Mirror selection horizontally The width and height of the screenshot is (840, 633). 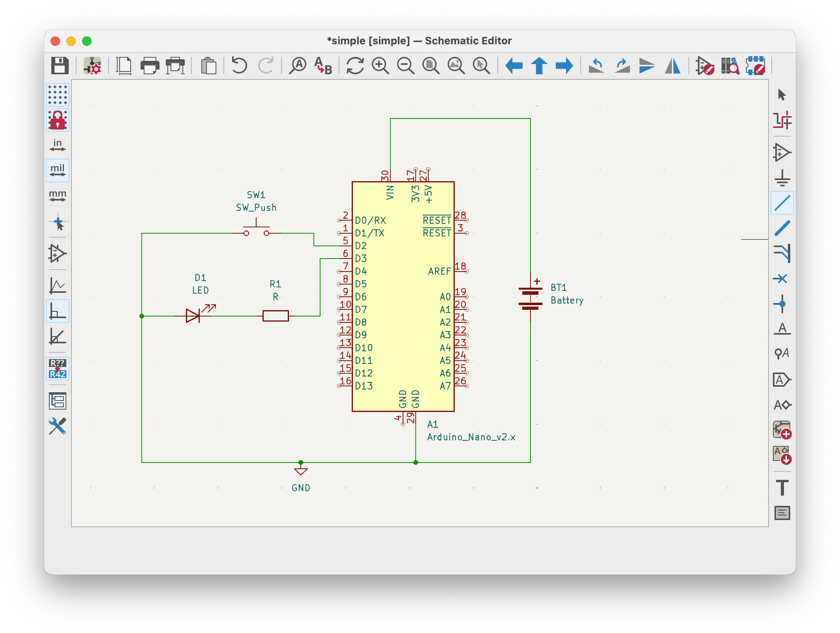tap(672, 66)
